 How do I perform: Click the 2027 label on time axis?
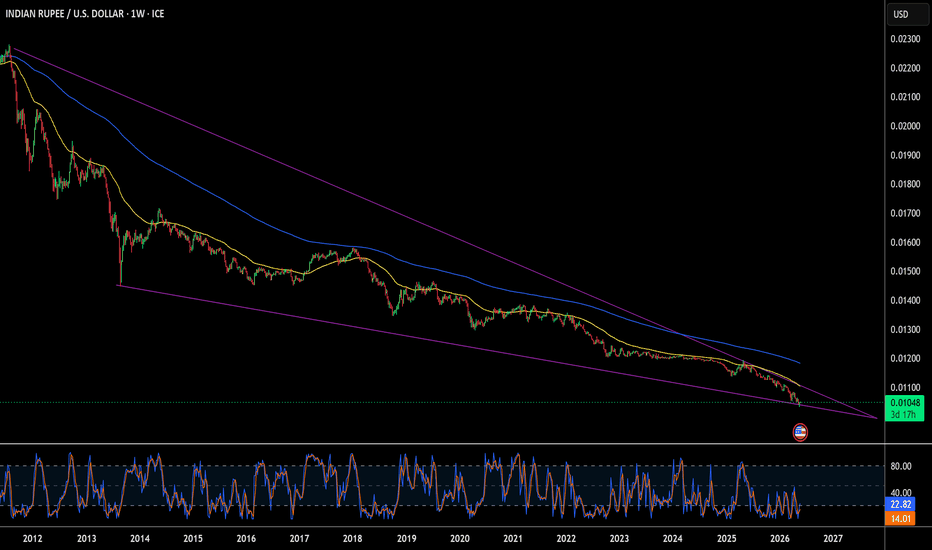[x=833, y=539]
